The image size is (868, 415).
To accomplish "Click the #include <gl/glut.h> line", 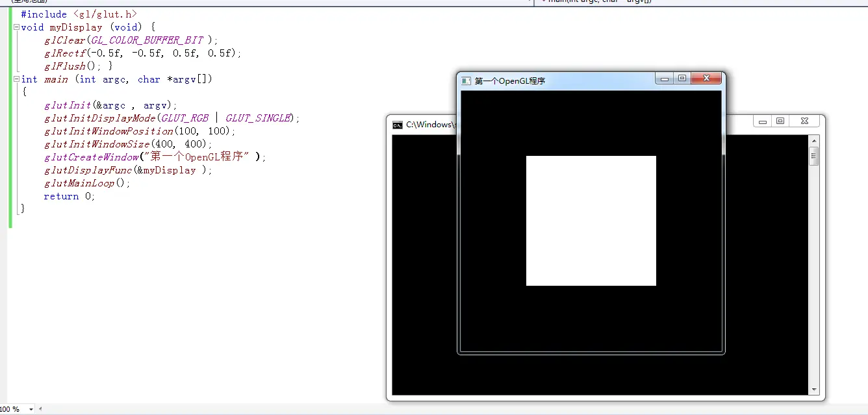I will point(79,14).
